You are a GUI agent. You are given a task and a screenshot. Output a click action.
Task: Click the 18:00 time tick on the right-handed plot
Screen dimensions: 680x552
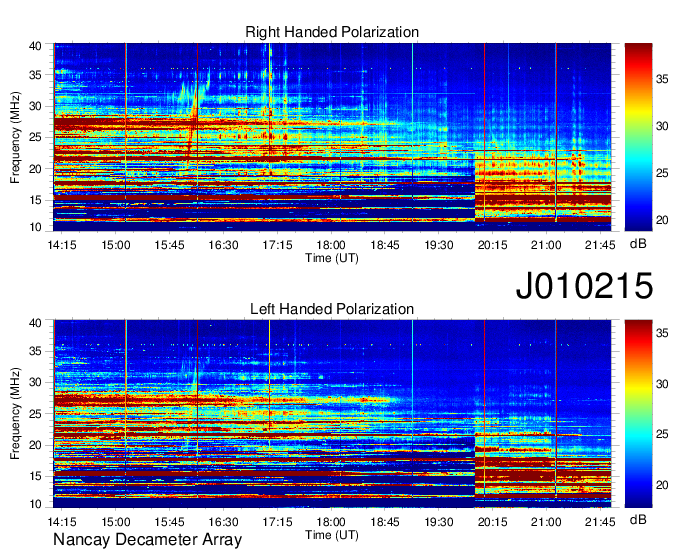[x=331, y=245]
